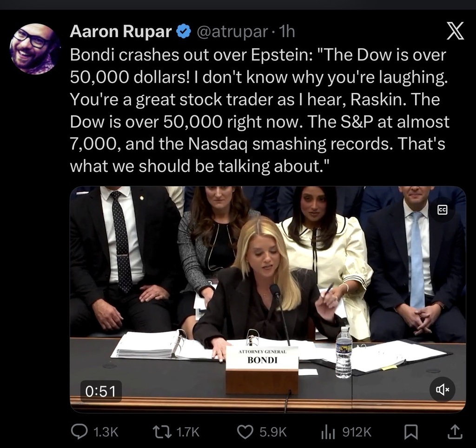Click the X logo icon
This screenshot has height=448, width=476.
click(455, 31)
